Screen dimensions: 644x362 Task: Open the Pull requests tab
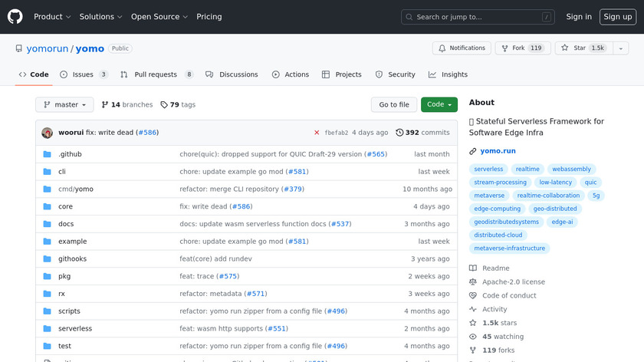(x=156, y=74)
